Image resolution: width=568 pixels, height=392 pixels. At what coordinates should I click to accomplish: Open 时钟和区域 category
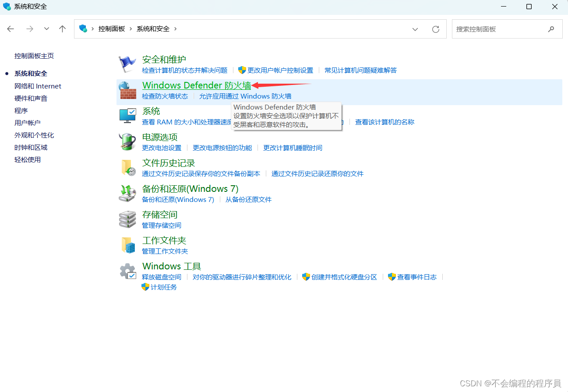coord(31,148)
